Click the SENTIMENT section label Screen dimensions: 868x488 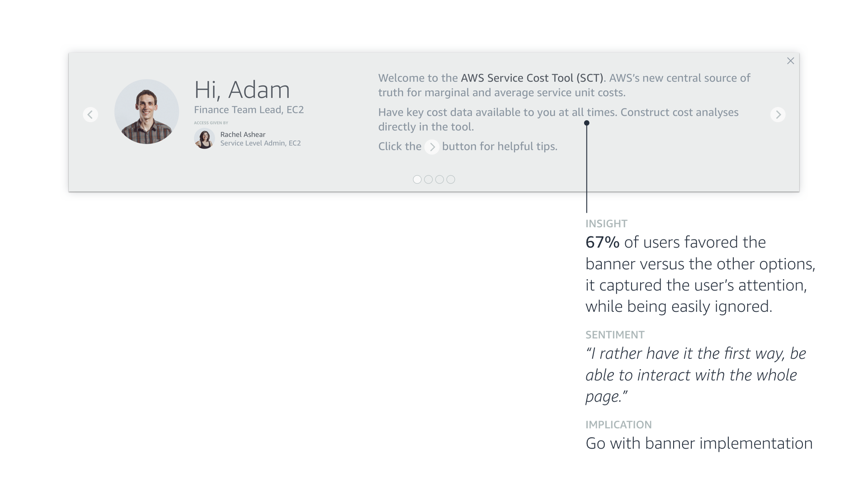pyautogui.click(x=615, y=335)
